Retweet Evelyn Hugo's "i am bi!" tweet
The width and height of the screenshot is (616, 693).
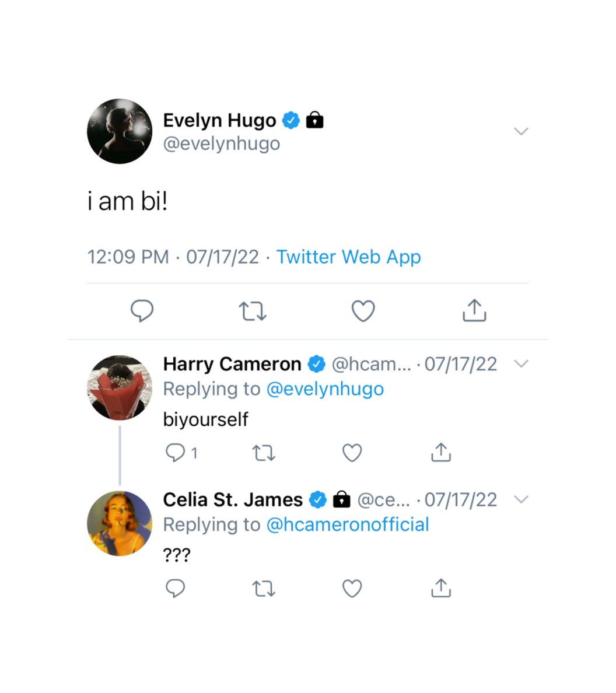253,311
